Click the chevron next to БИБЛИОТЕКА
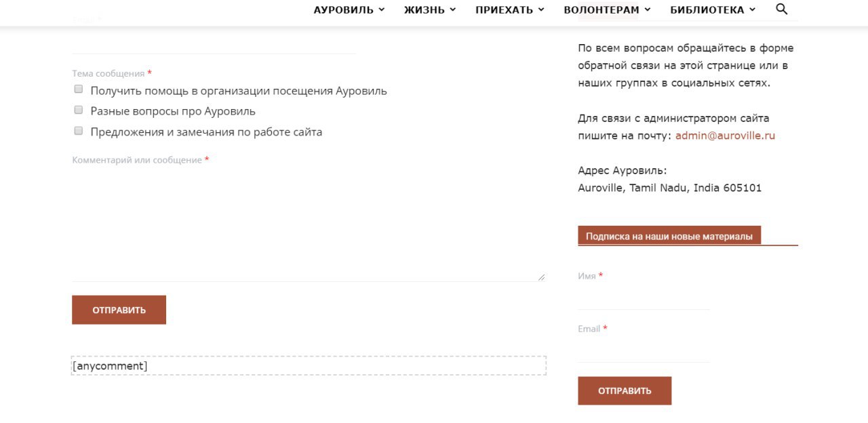The width and height of the screenshot is (868, 423). [752, 9]
